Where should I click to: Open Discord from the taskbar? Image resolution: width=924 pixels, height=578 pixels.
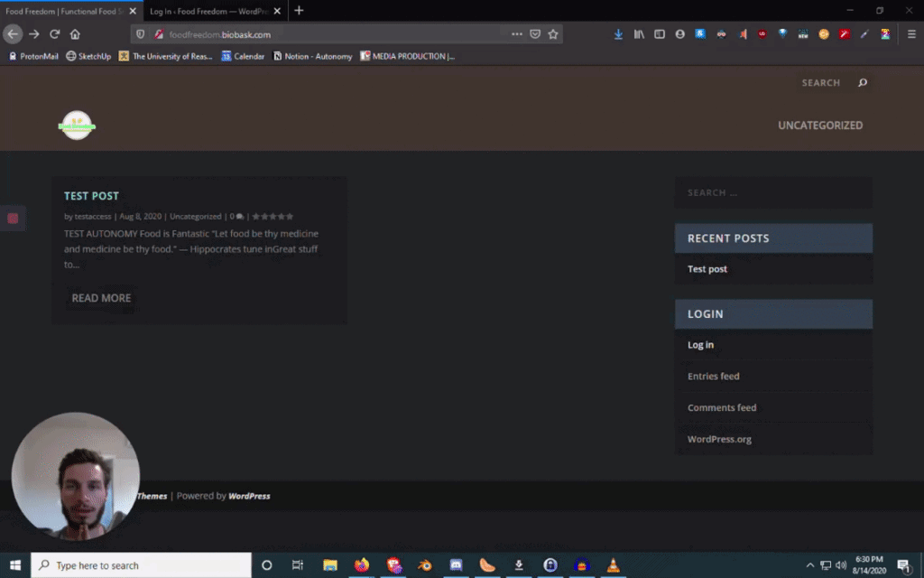pyautogui.click(x=456, y=565)
